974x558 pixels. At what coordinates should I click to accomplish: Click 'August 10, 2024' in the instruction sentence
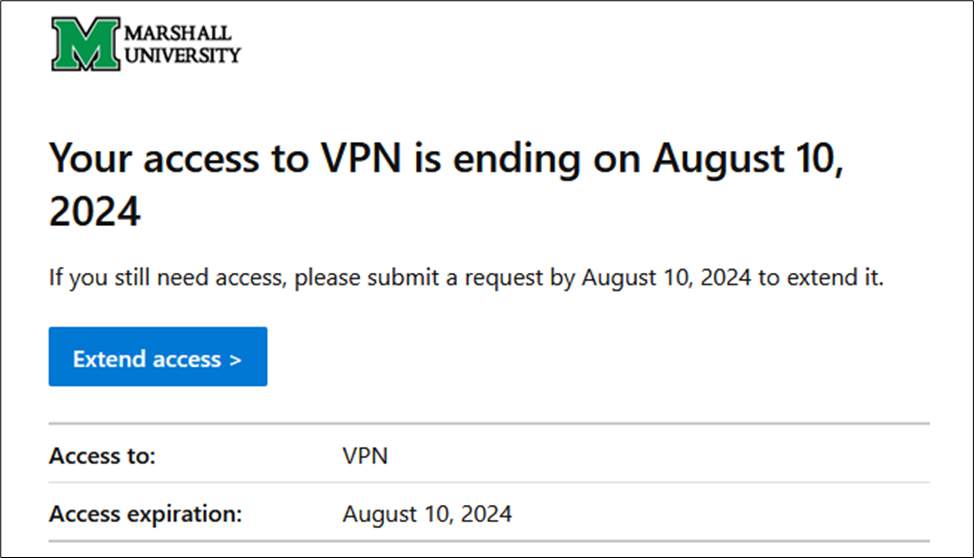[x=666, y=277]
